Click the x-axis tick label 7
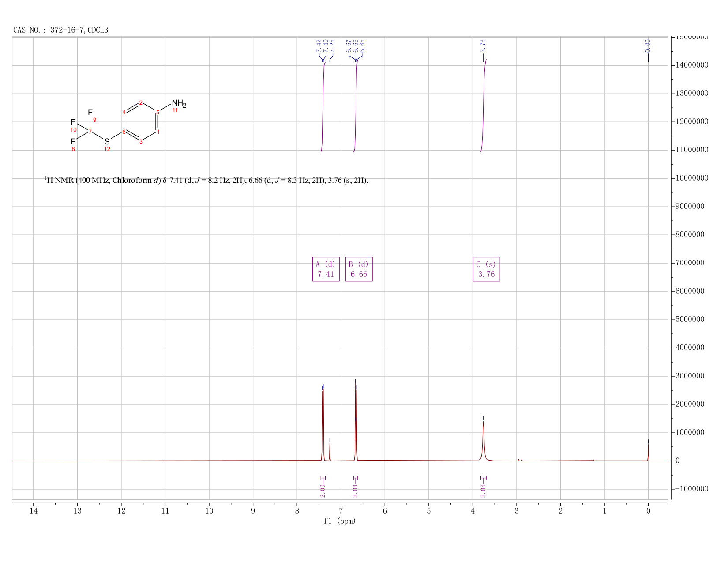728x563 pixels. click(x=341, y=511)
